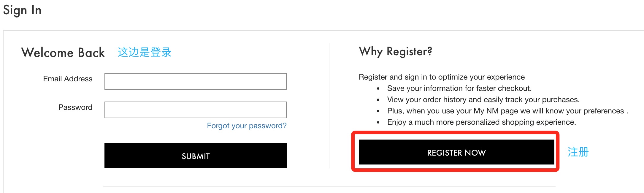The image size is (644, 193).
Task: Click 'Enjoy a much more personalized shopping' bullet
Action: (x=481, y=122)
